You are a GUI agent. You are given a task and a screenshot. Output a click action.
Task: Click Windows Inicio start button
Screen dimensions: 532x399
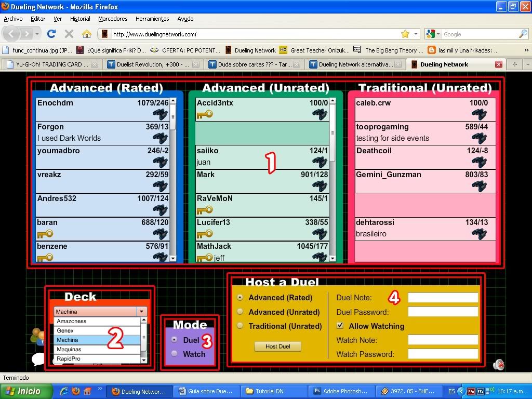tap(26, 391)
